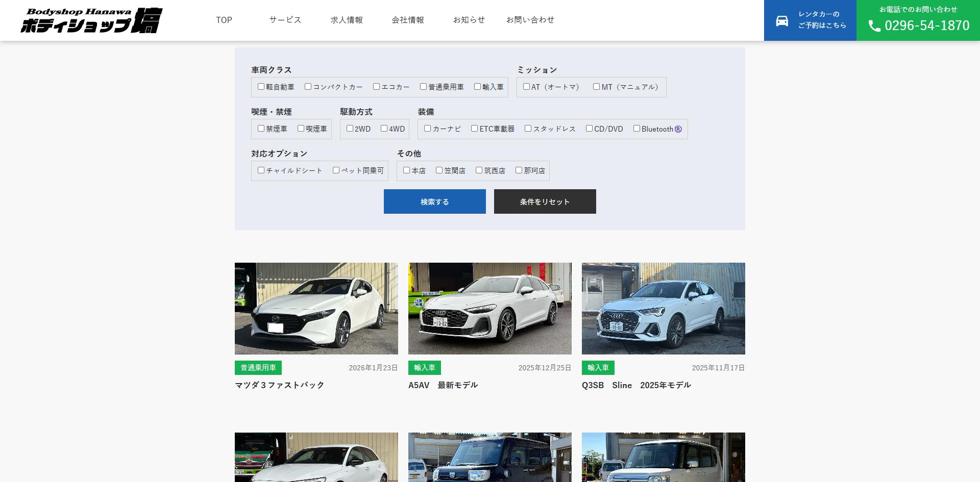980x482 pixels.
Task: Open the マツダ３ファストバック title link
Action: coord(280,385)
